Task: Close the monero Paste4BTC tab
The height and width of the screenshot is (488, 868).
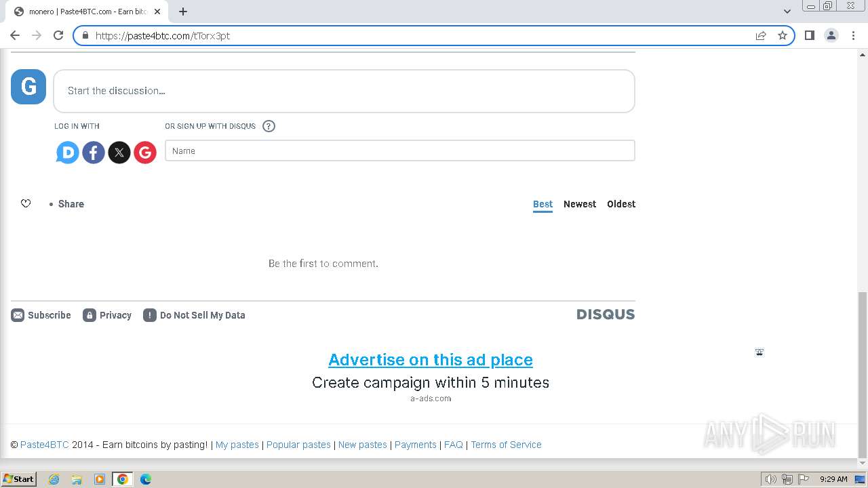Action: [157, 12]
